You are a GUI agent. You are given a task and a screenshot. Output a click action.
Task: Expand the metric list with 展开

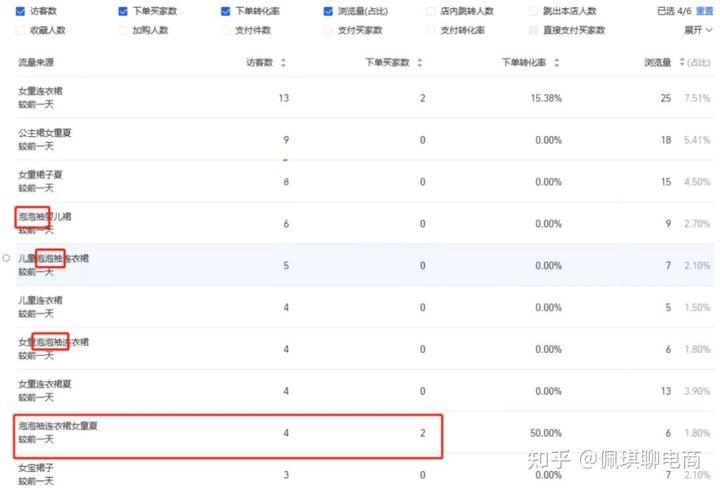pos(698,30)
